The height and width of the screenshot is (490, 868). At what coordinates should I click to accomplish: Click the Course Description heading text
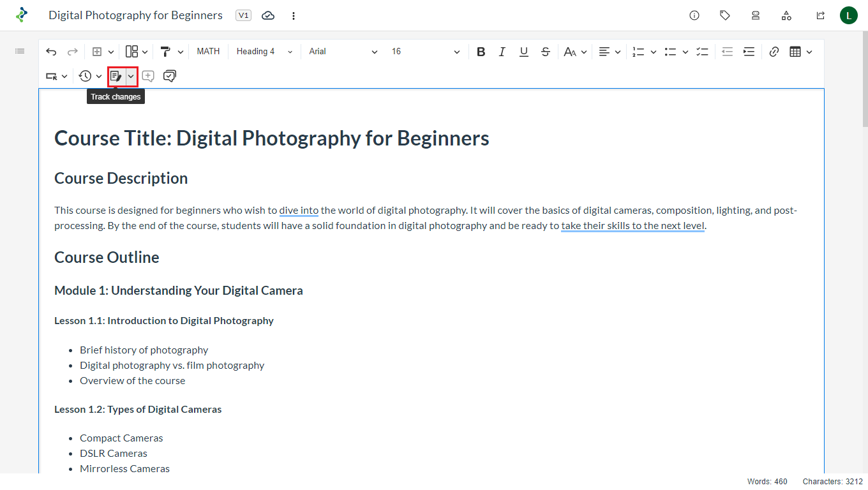(x=121, y=179)
